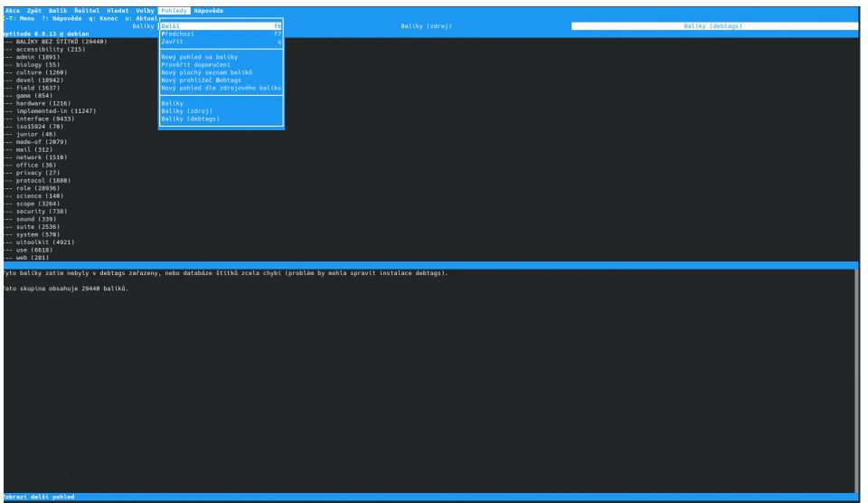868x503 pixels.
Task: Click 'Tato skupina obsahuje 29440 balíků.' text
Action: pyautogui.click(x=66, y=289)
